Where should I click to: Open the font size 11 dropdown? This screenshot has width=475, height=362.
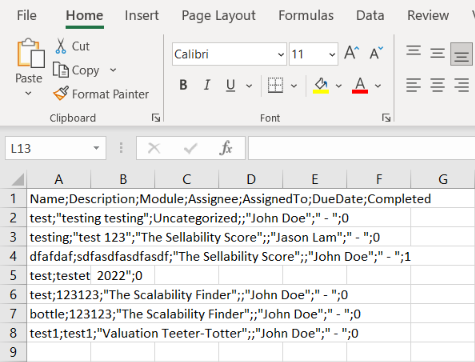(332, 54)
